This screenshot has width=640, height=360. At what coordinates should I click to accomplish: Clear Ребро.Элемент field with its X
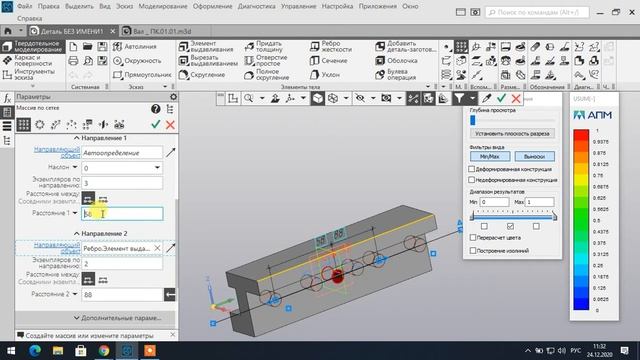pos(157,248)
